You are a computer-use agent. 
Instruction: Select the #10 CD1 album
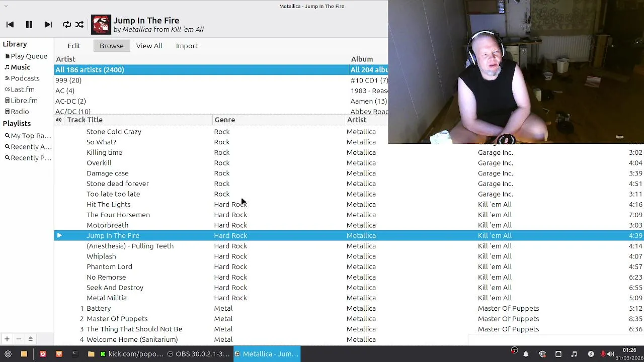(369, 80)
